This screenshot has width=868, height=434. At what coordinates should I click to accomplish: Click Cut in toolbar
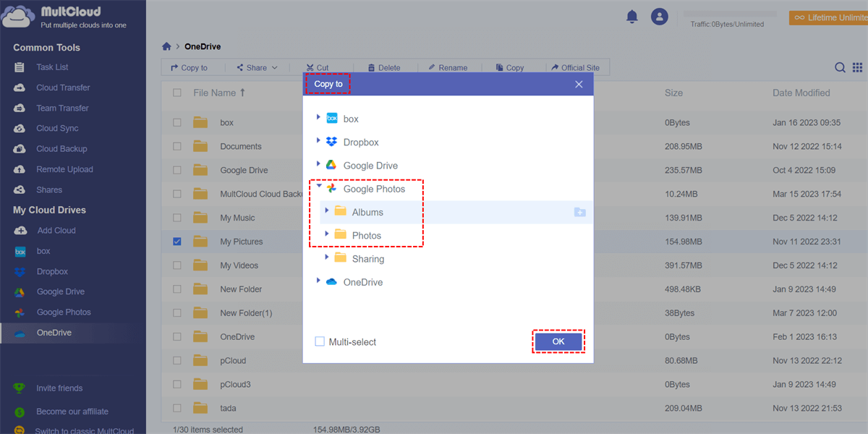click(x=317, y=67)
